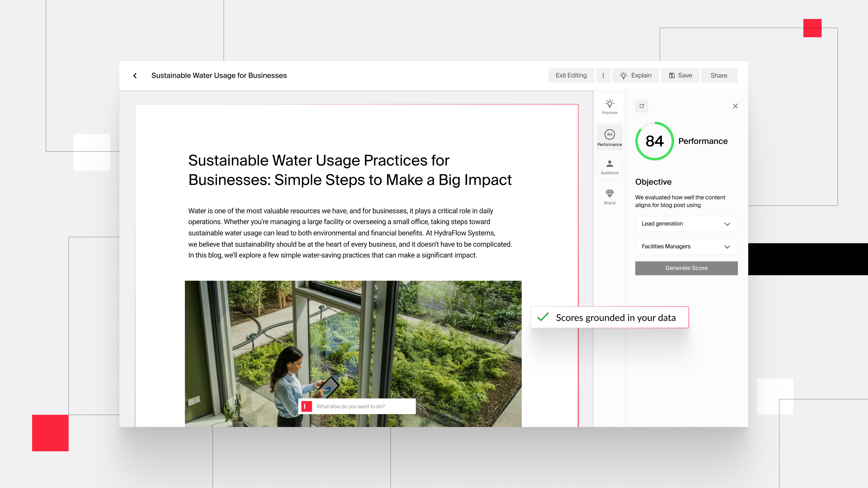Close the Performance score panel
The width and height of the screenshot is (868, 488).
[x=735, y=106]
